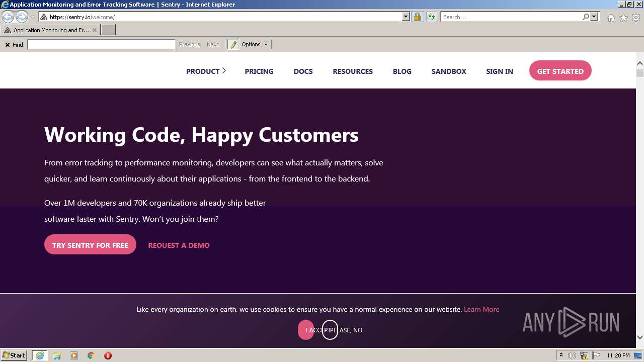Show hidden tray icons arrow
The width and height of the screenshot is (644, 362).
tap(561, 355)
